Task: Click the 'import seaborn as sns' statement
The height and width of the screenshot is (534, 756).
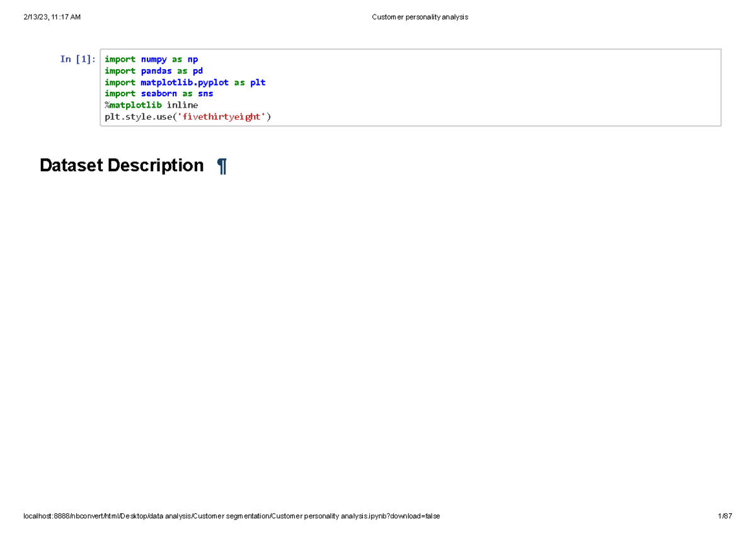Action: pyautogui.click(x=159, y=93)
